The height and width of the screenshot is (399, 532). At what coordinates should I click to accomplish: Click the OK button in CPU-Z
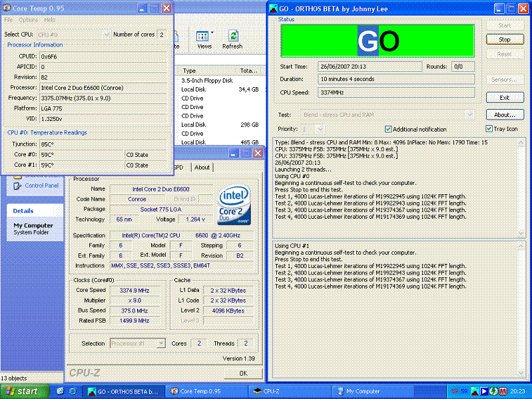pos(243,373)
